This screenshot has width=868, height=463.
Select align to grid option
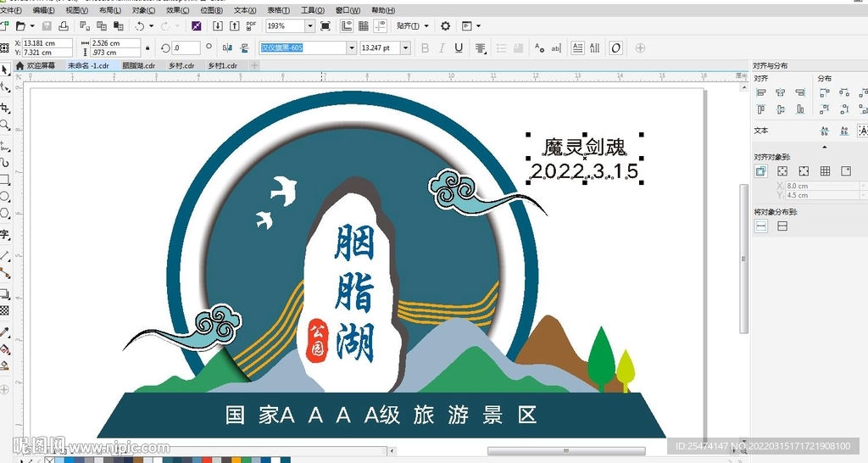(x=825, y=171)
